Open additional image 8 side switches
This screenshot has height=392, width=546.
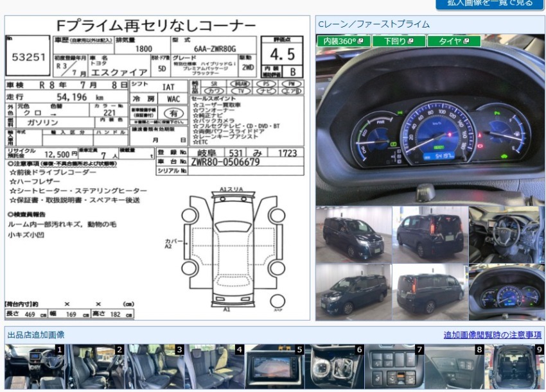pyautogui.click(x=454, y=366)
